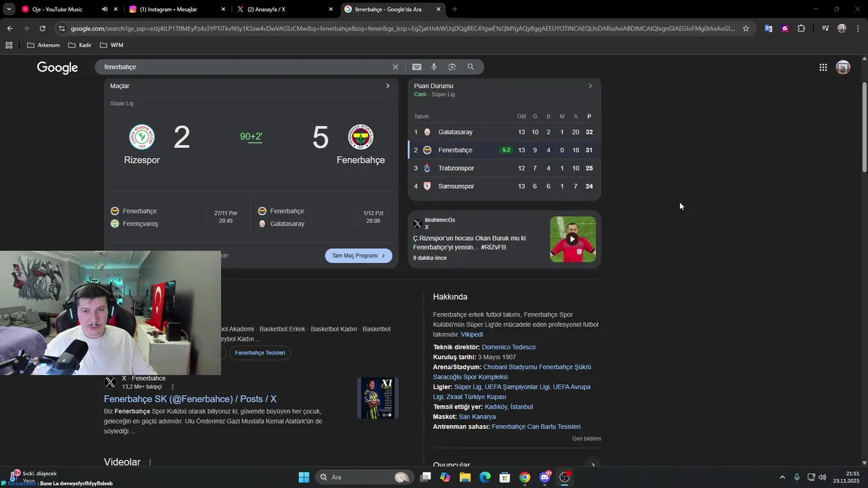
Task: Open more options for X Fenerbahce result
Action: tap(172, 387)
